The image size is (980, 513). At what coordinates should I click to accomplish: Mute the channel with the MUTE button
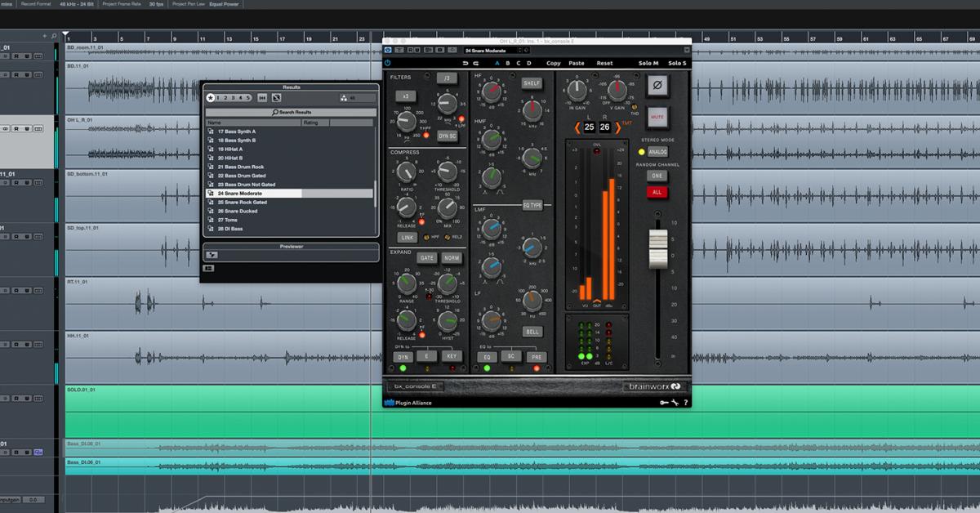click(x=658, y=116)
